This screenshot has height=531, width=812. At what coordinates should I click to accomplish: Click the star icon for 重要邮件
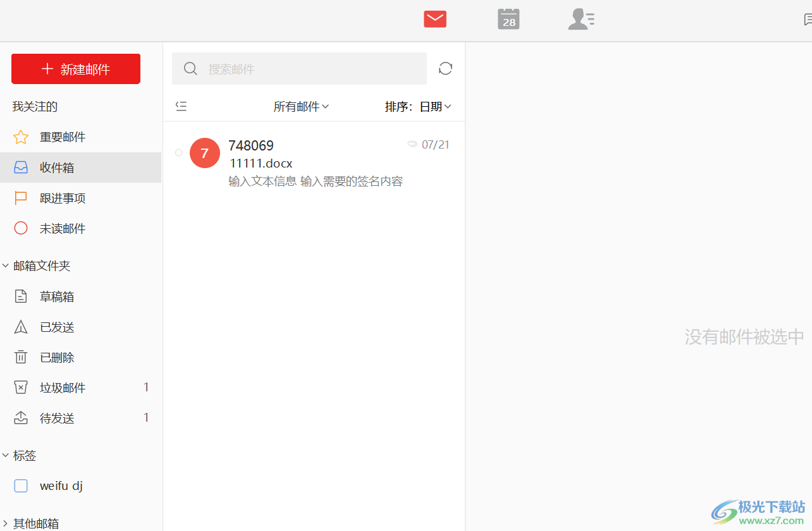point(21,137)
